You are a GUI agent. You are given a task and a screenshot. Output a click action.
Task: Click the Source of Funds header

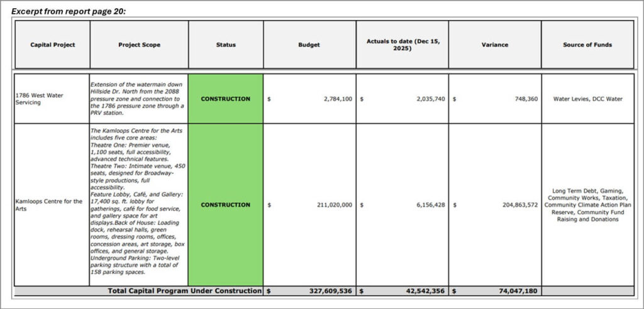click(587, 45)
